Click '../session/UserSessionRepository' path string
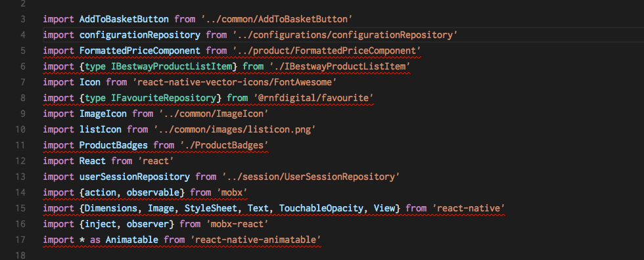The image size is (644, 260). click(311, 177)
